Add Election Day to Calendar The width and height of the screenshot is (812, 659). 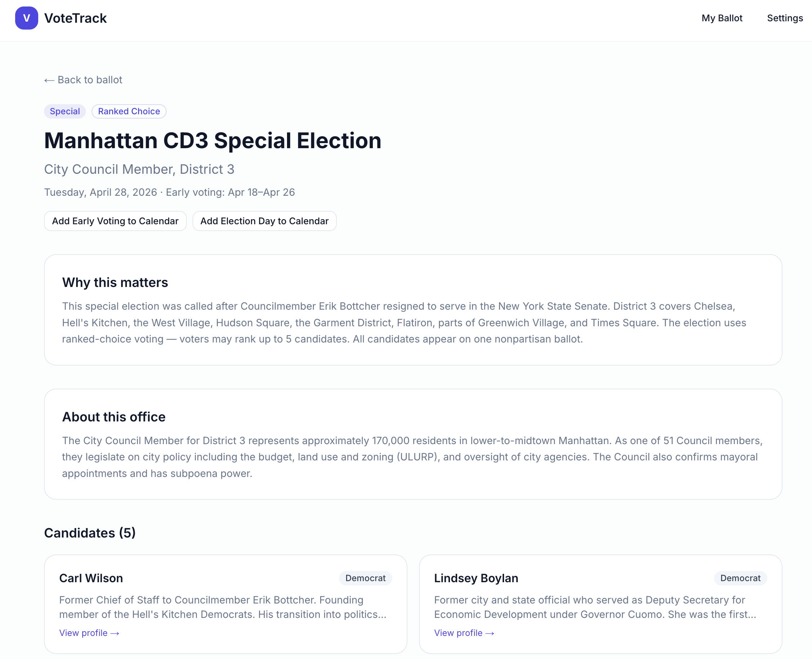[264, 221]
